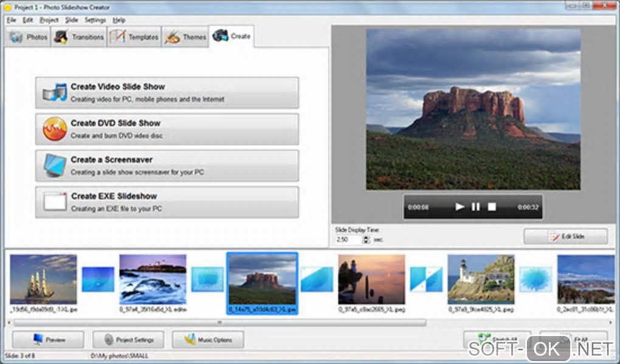Open the Slide menu
Image resolution: width=620 pixels, height=364 pixels.
coord(72,20)
